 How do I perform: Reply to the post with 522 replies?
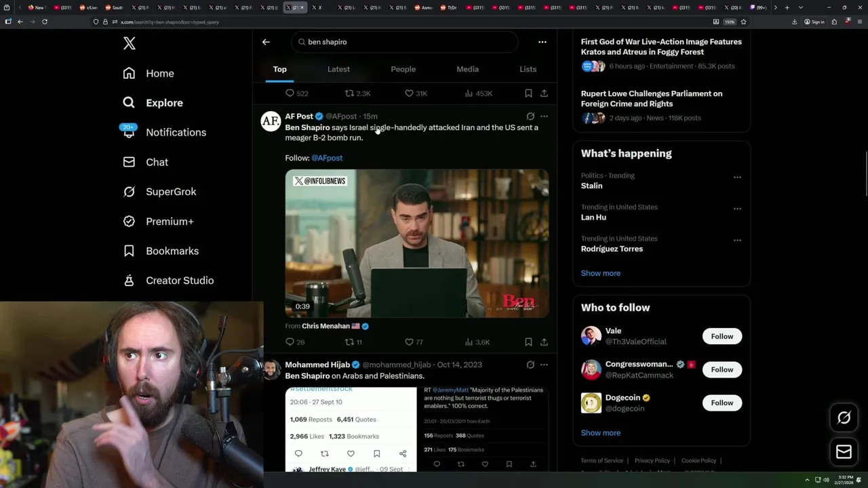click(x=296, y=94)
